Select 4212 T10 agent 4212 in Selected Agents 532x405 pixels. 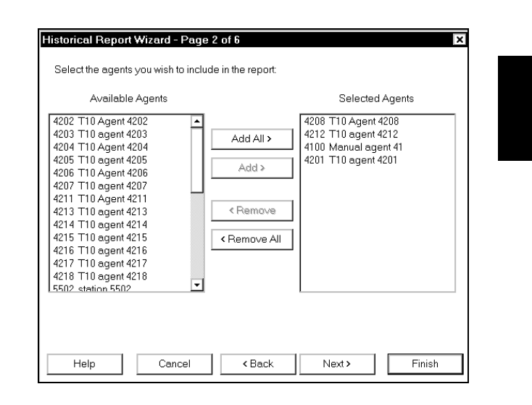[x=378, y=134]
